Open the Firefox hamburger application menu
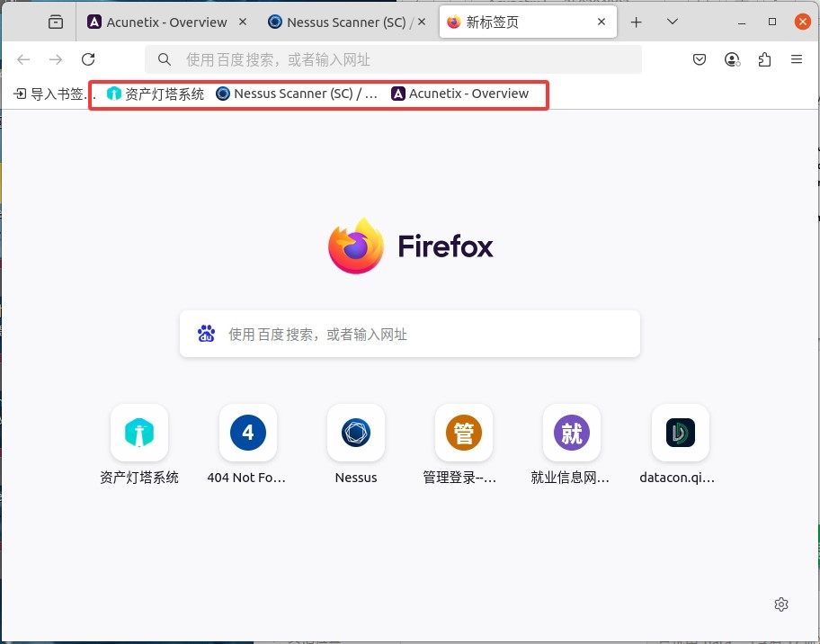Screen dimensions: 820x644 point(797,59)
